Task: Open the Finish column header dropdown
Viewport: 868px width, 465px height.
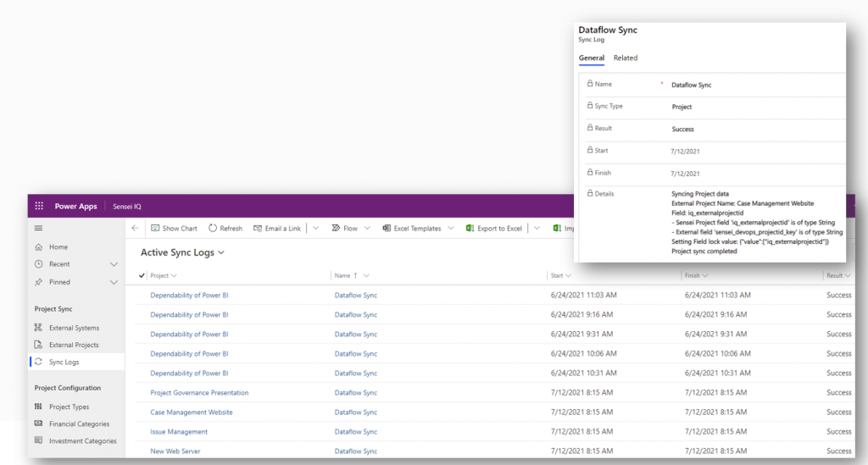Action: pyautogui.click(x=705, y=275)
